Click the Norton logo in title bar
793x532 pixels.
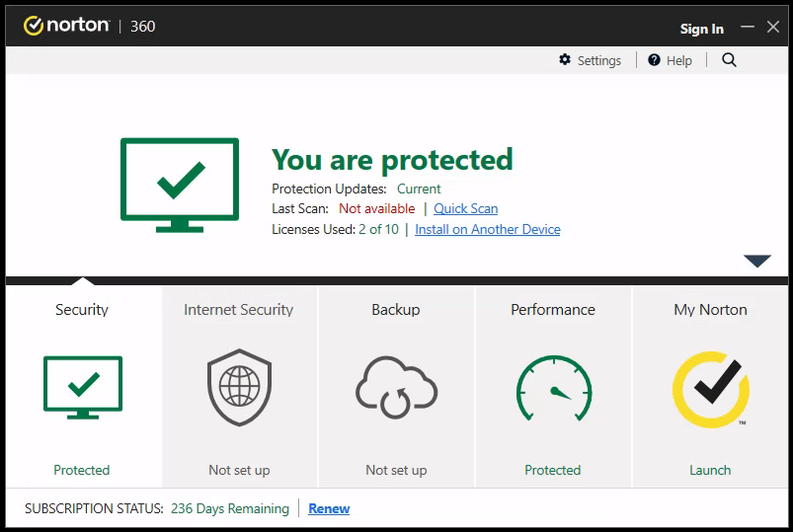click(x=66, y=26)
